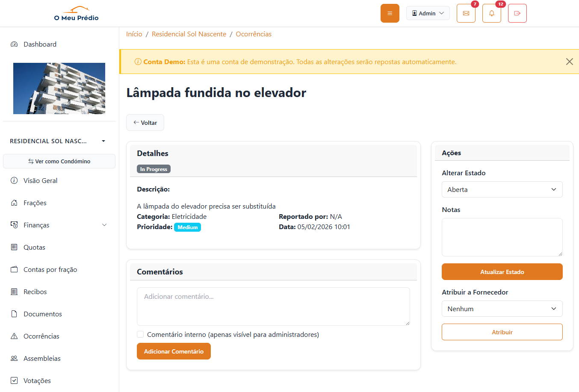The image size is (579, 392).
Task: Open Assembleias from the sidebar
Action: point(42,358)
